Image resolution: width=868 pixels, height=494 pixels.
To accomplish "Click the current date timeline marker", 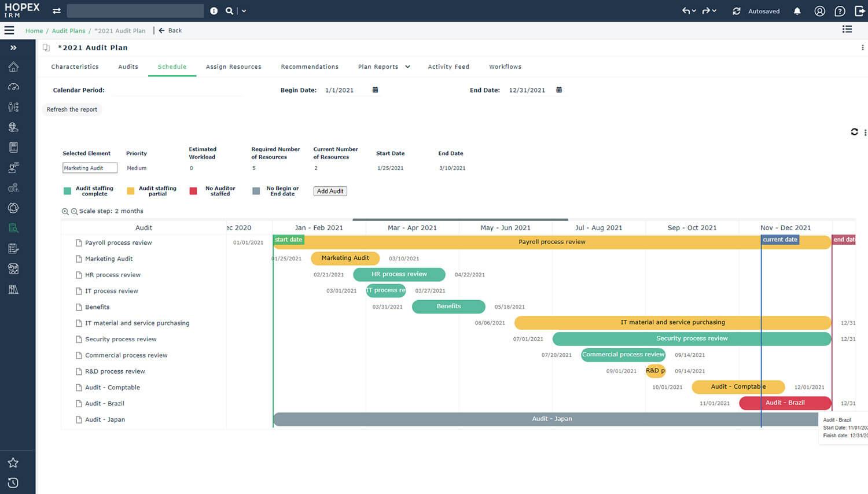I will coord(780,239).
